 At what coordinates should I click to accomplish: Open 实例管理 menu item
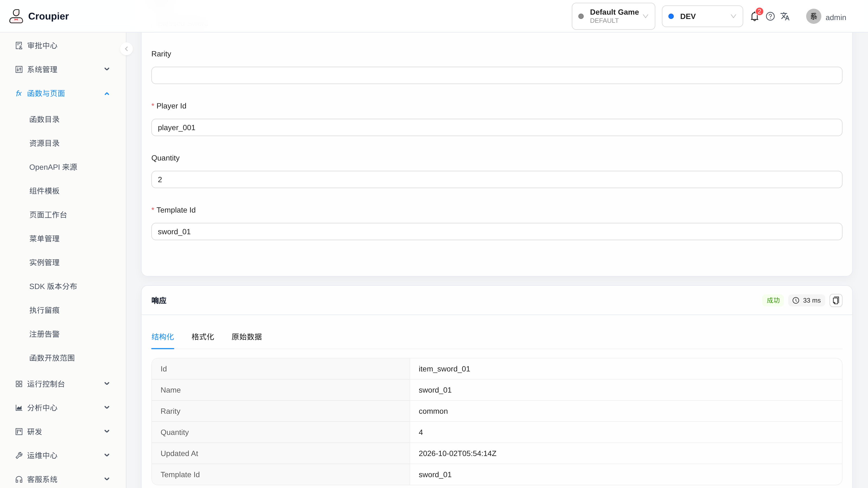click(x=44, y=263)
